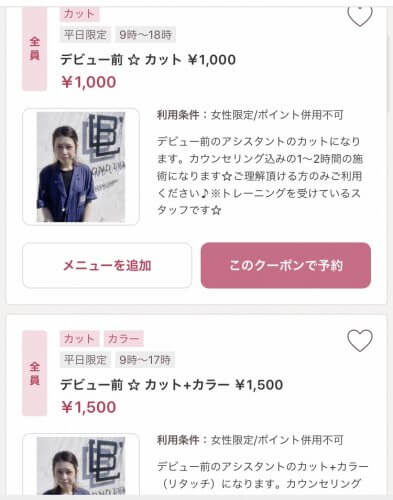The image size is (393, 500).
Task: Tap 9時〜17時 time label
Action: 145,360
